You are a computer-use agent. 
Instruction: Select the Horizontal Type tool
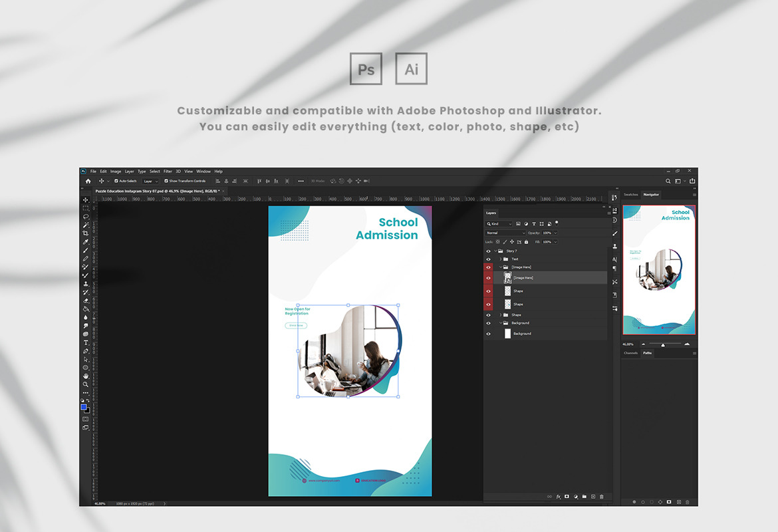(86, 342)
